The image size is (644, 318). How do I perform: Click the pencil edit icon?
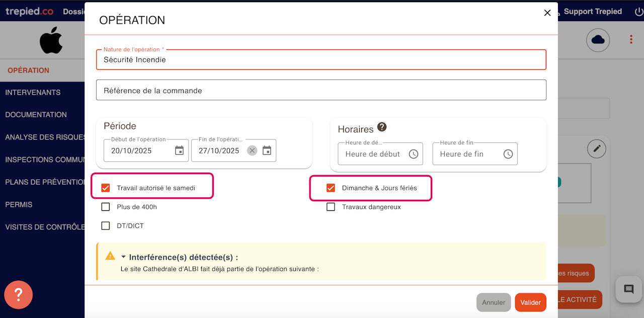click(597, 148)
